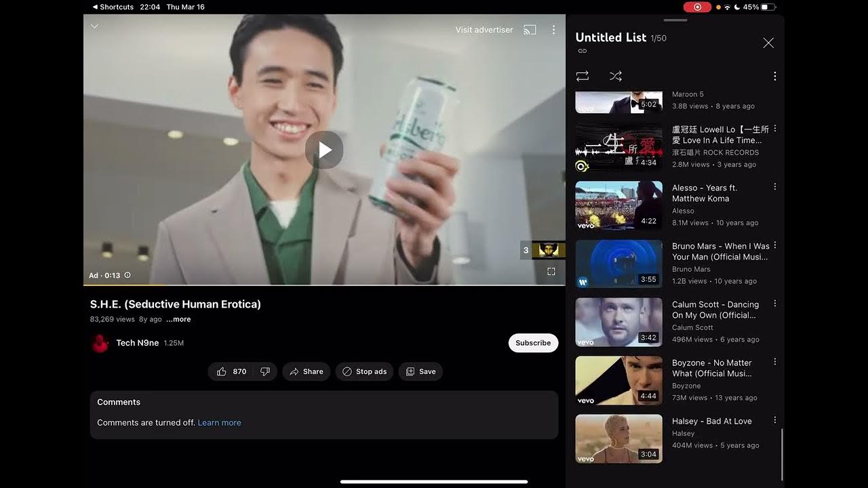Play Calum Scott Dancing On My Own thumbnail
868x488 pixels.
619,322
